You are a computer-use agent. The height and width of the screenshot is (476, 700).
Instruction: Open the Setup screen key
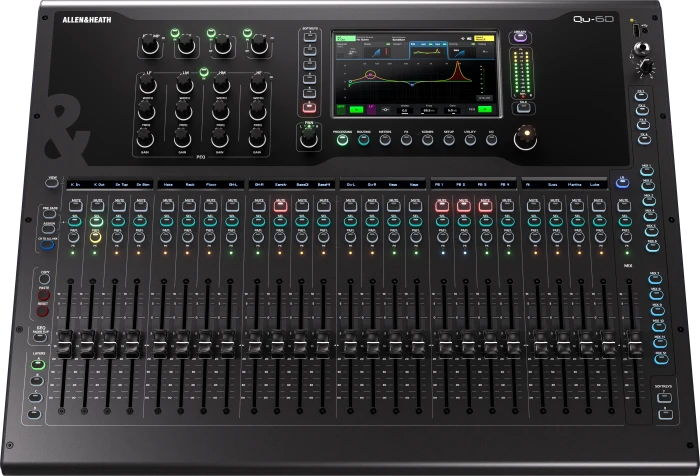[449, 140]
